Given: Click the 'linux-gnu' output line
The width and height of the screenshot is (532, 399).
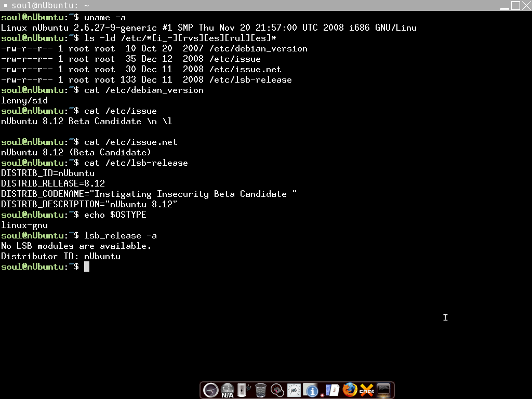Looking at the screenshot, I should click(x=24, y=225).
